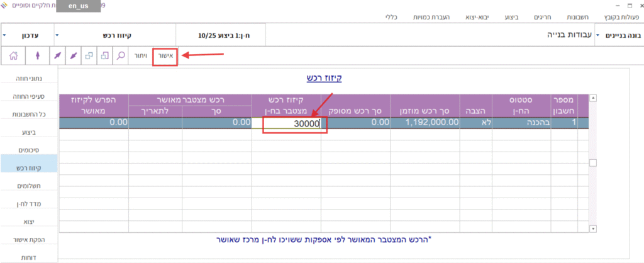
Task: Click the cascaded squares icon beside the diagonal arrows
Action: click(89, 56)
